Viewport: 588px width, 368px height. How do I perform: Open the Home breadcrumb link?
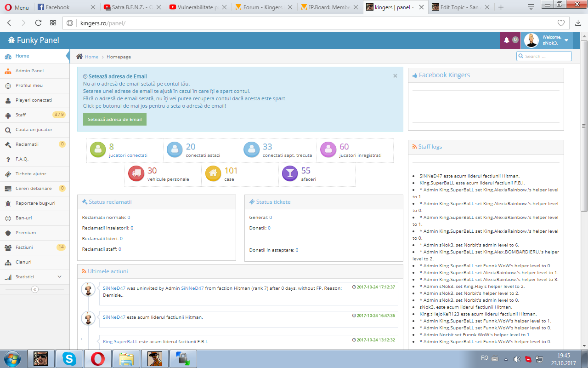click(x=91, y=57)
